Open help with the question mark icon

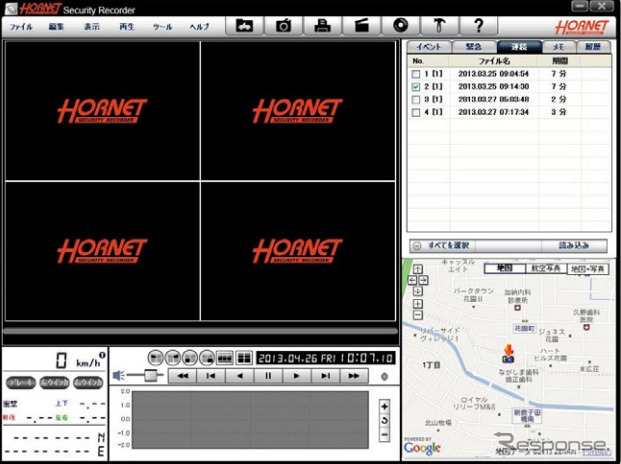(x=478, y=26)
